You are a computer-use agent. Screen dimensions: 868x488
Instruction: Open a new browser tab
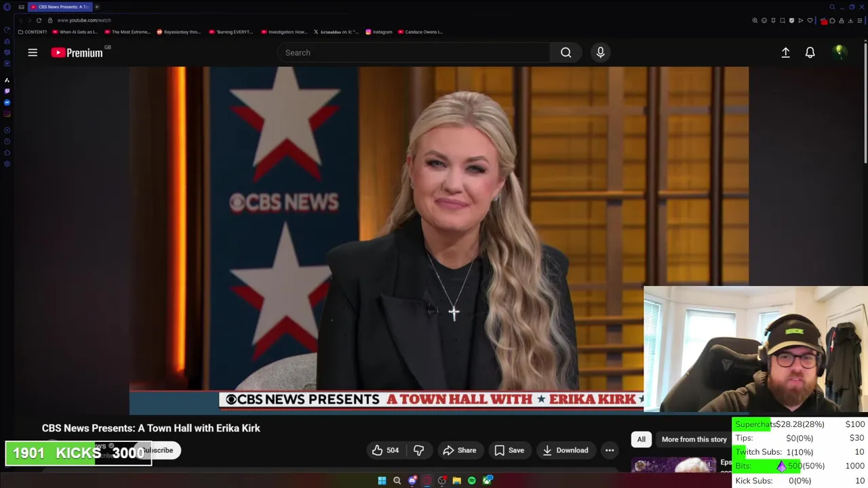point(97,7)
